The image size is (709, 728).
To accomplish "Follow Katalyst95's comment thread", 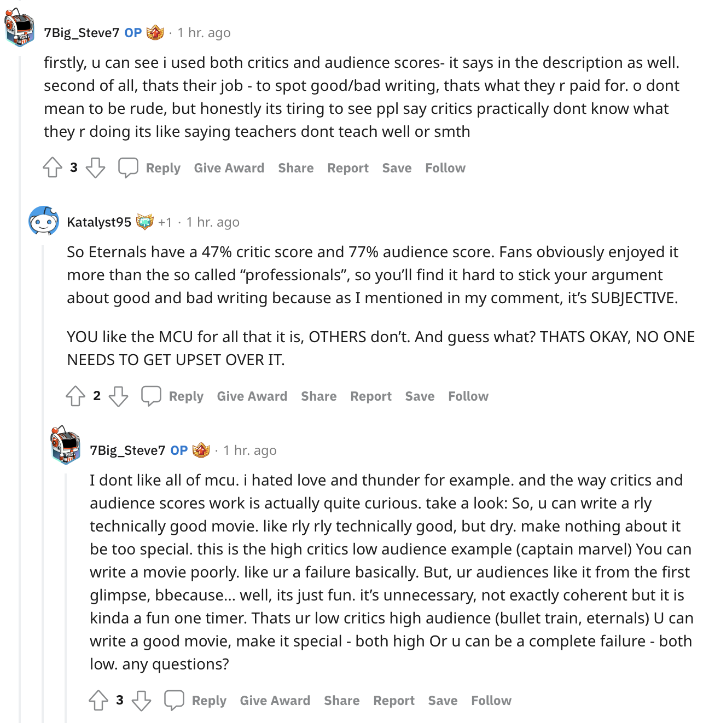I will 468,396.
